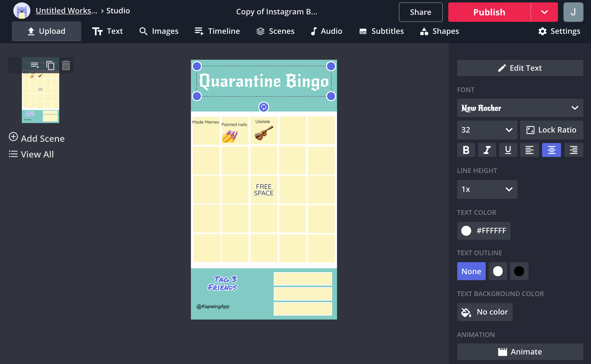Screen dimensions: 591x364
Task: Click the rotate handle below title text
Action: (264, 107)
